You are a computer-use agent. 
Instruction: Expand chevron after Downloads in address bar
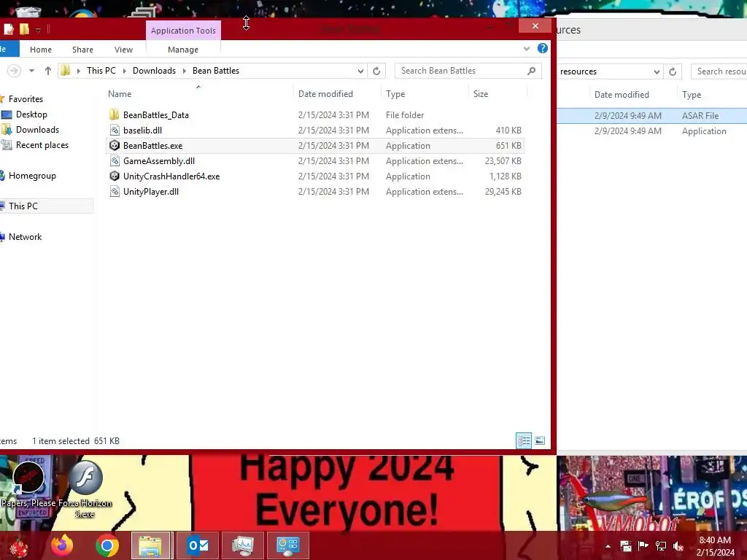pyautogui.click(x=185, y=71)
